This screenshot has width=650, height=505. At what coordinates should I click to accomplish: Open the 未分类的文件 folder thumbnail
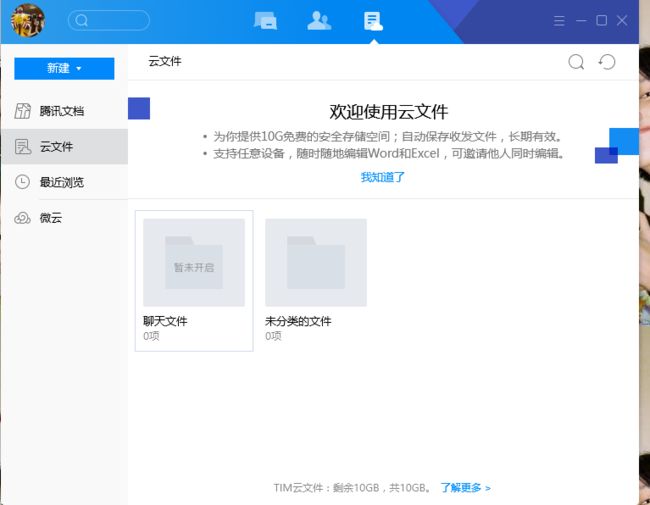[316, 262]
